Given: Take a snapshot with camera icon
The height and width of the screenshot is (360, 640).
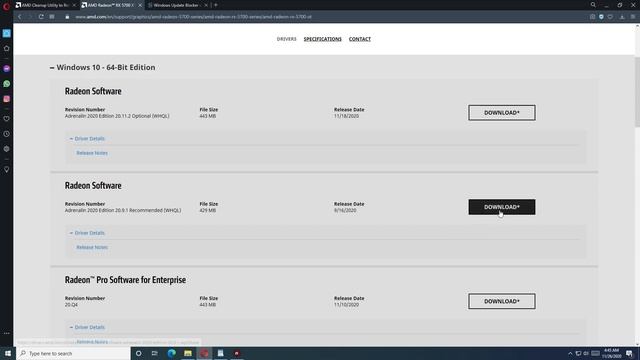Looking at the screenshot, I should coord(592,17).
